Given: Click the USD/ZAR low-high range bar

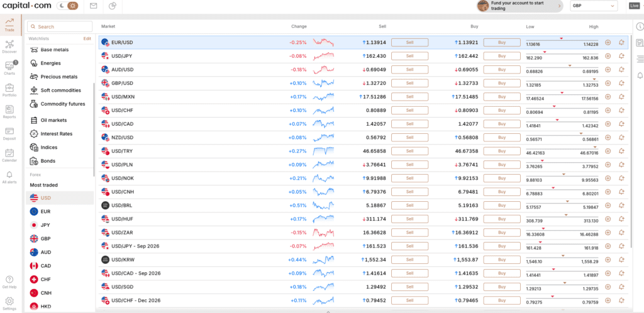Looking at the screenshot, I should (562, 231).
